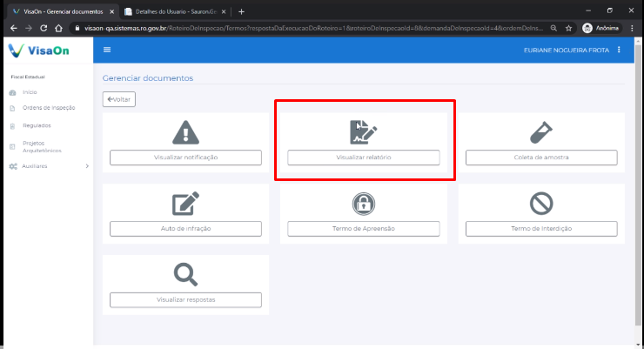This screenshot has height=349, width=644.
Task: Click the Gerenciar documentos heading
Action: point(148,78)
